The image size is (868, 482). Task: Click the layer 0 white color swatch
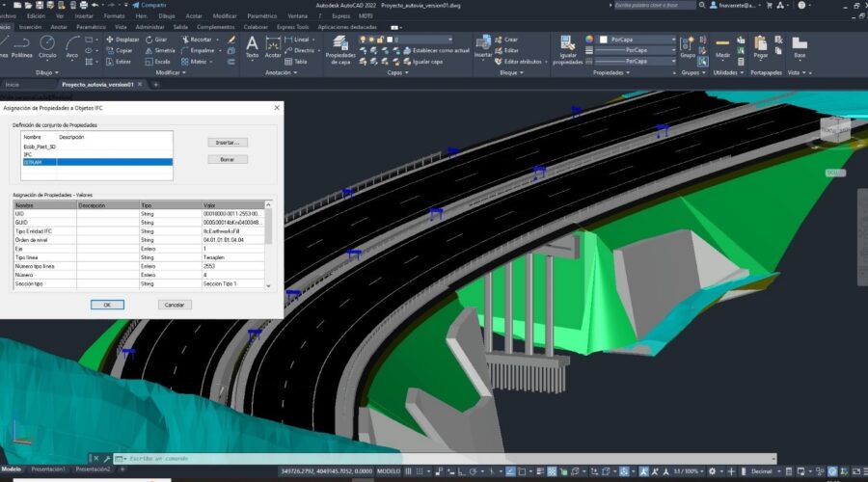(390, 40)
